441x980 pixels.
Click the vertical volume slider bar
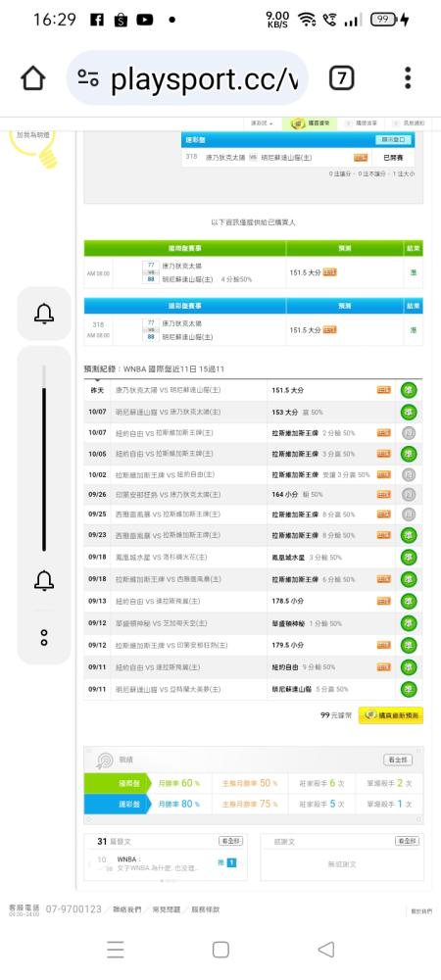pyautogui.click(x=44, y=459)
